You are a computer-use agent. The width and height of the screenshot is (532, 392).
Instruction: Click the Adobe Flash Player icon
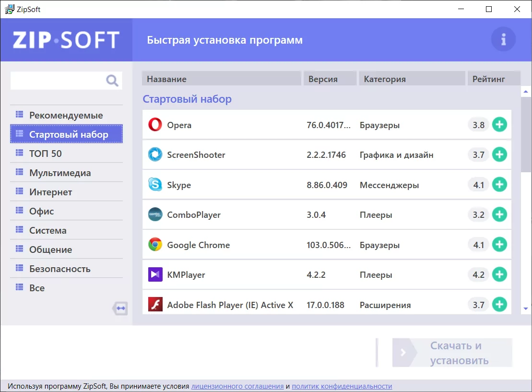point(155,305)
